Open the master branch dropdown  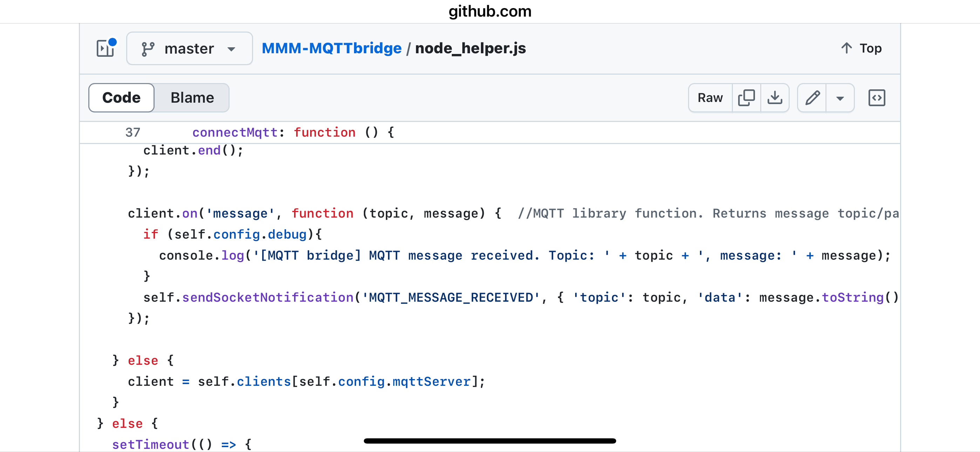point(189,49)
